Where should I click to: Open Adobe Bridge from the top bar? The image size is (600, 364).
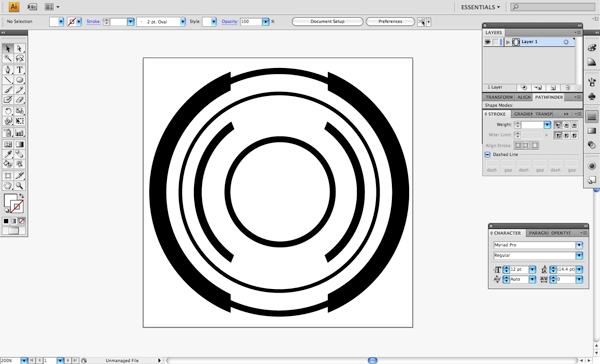click(33, 7)
